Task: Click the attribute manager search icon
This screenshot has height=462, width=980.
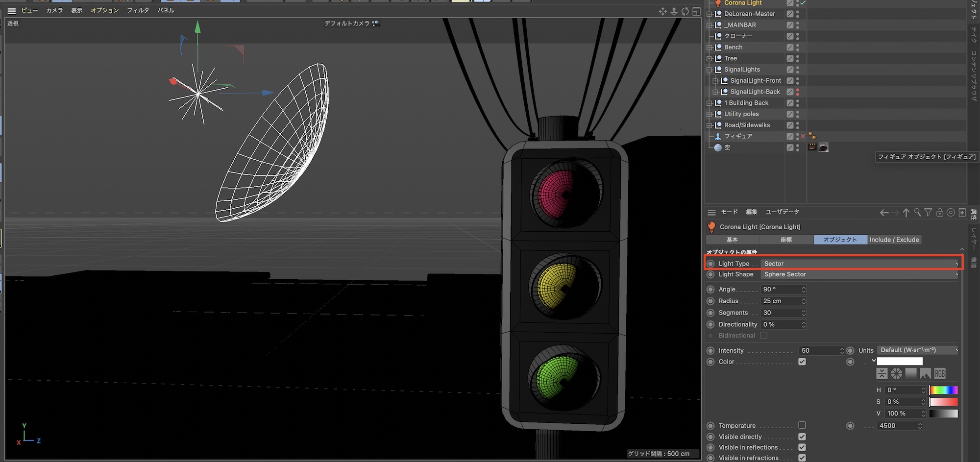Action: pos(917,212)
